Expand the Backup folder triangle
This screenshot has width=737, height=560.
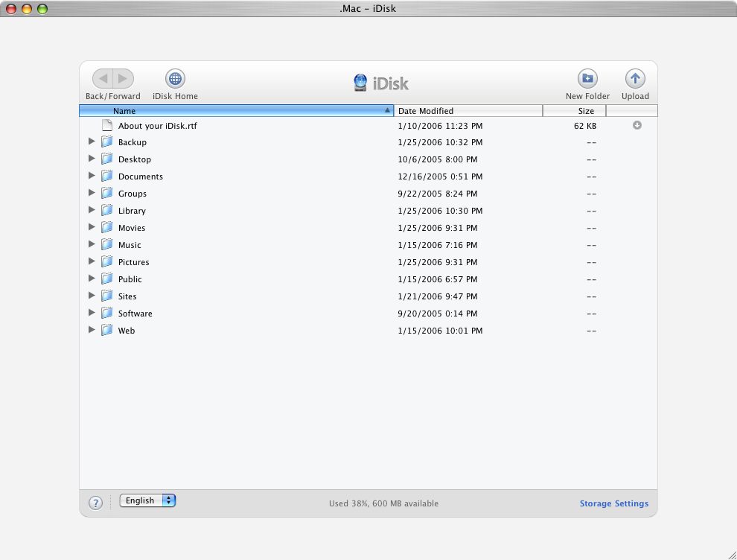[x=92, y=141]
